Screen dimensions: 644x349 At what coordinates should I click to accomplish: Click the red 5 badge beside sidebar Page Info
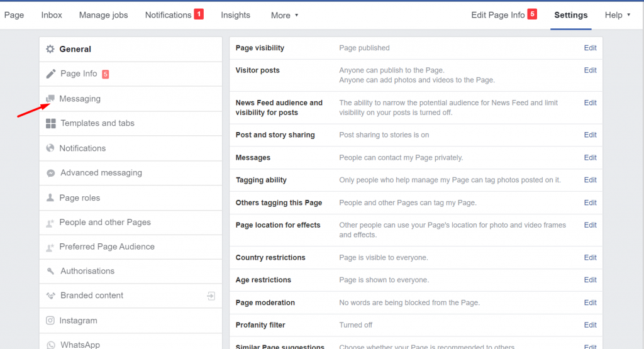[106, 74]
